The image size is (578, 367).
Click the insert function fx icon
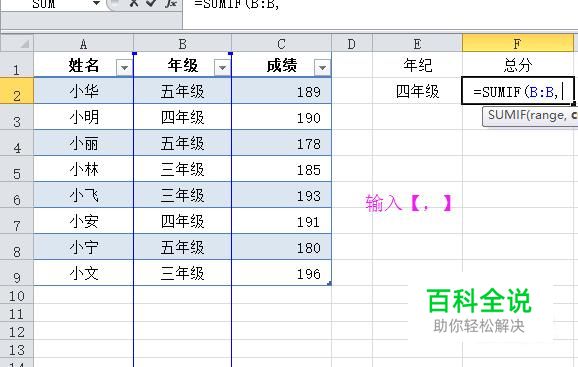170,3
